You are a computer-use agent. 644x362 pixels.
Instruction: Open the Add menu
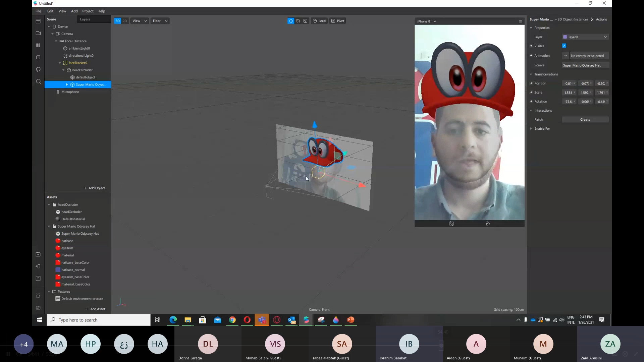pos(74,11)
